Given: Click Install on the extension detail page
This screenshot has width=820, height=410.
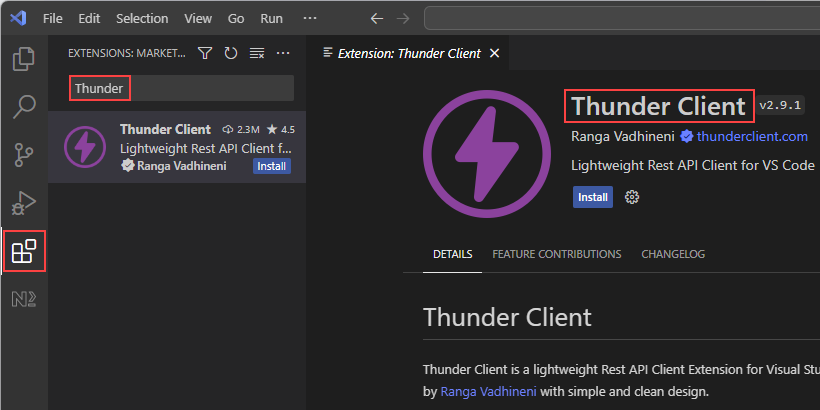Looking at the screenshot, I should coord(593,197).
